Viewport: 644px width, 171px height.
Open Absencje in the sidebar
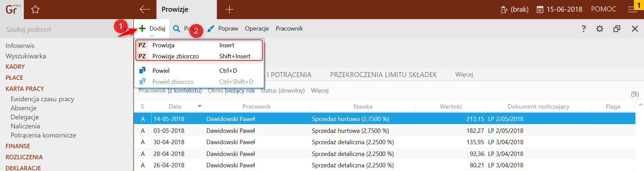[x=23, y=108]
